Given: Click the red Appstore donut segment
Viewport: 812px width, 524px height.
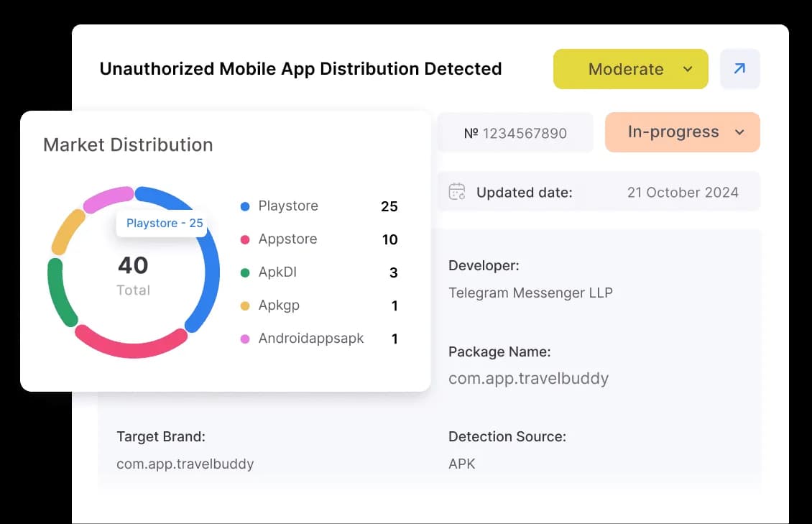Looking at the screenshot, I should point(131,346).
